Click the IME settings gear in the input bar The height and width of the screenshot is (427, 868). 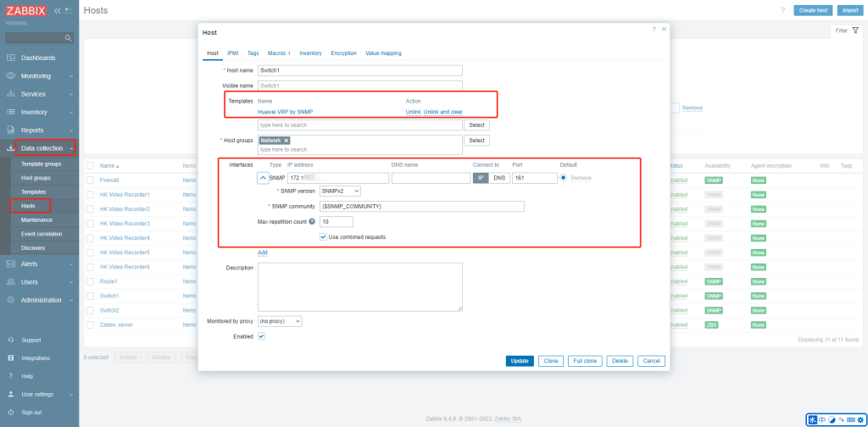pyautogui.click(x=860, y=420)
